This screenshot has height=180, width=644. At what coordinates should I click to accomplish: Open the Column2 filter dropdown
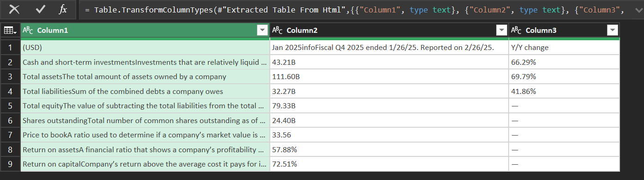click(x=501, y=31)
